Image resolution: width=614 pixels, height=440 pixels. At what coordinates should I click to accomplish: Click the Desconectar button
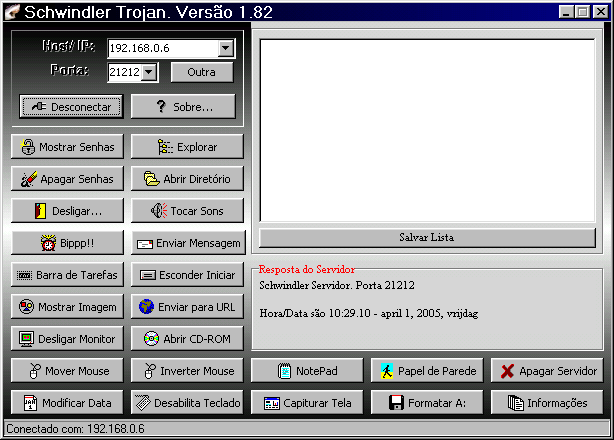click(x=71, y=106)
